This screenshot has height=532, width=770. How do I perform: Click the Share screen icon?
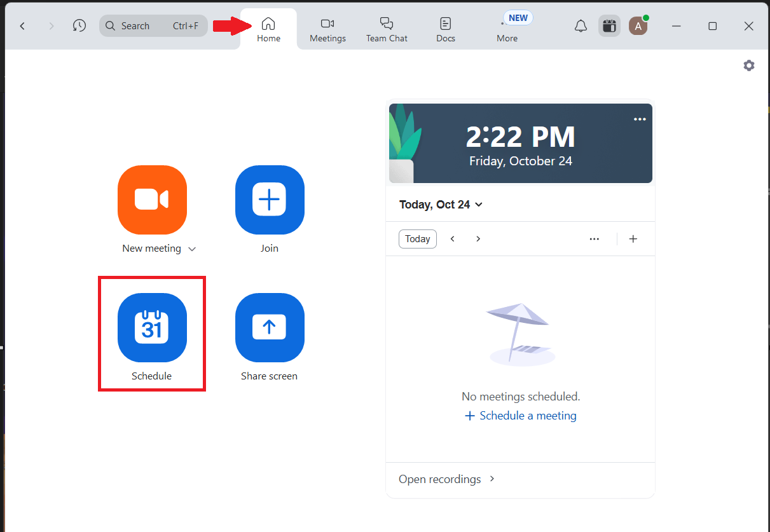click(x=270, y=328)
